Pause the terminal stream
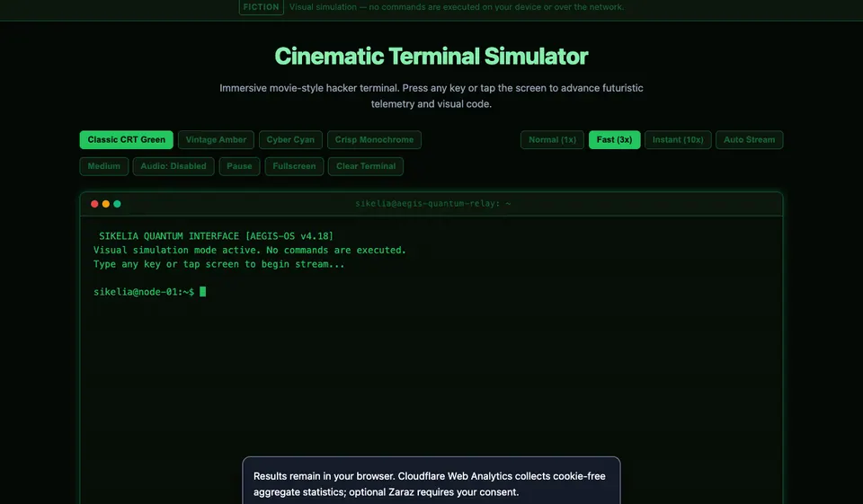Viewport: 863px width, 504px height. [239, 166]
